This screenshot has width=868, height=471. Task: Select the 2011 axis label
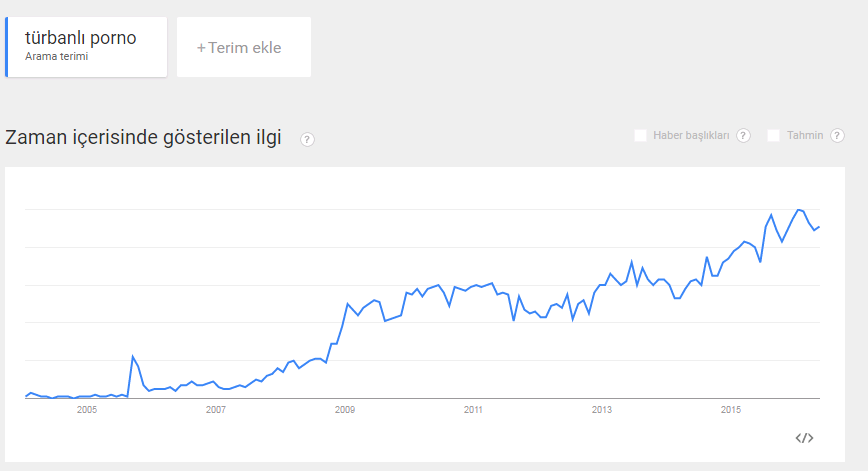pyautogui.click(x=473, y=409)
